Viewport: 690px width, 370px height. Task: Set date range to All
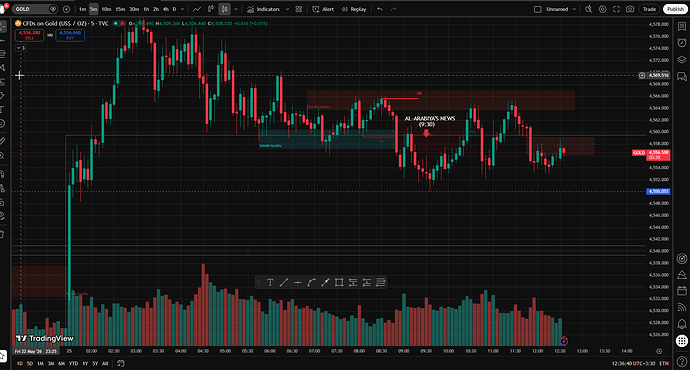click(x=105, y=363)
